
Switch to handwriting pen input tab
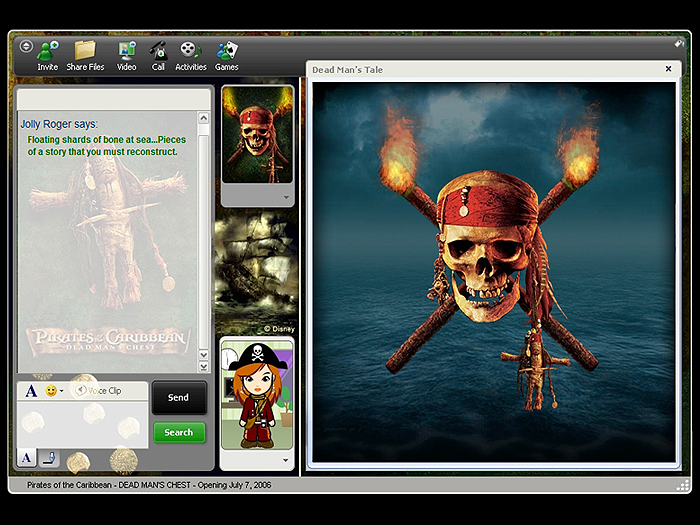49,458
